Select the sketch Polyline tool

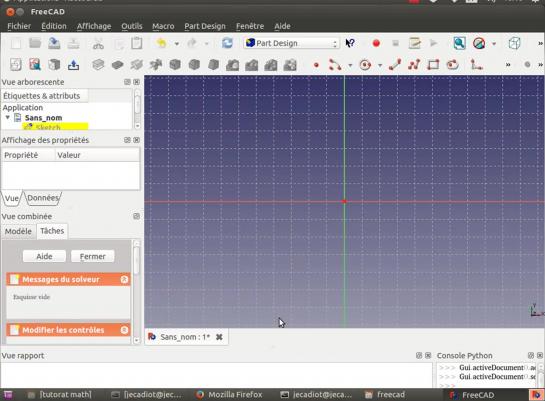[x=414, y=65]
